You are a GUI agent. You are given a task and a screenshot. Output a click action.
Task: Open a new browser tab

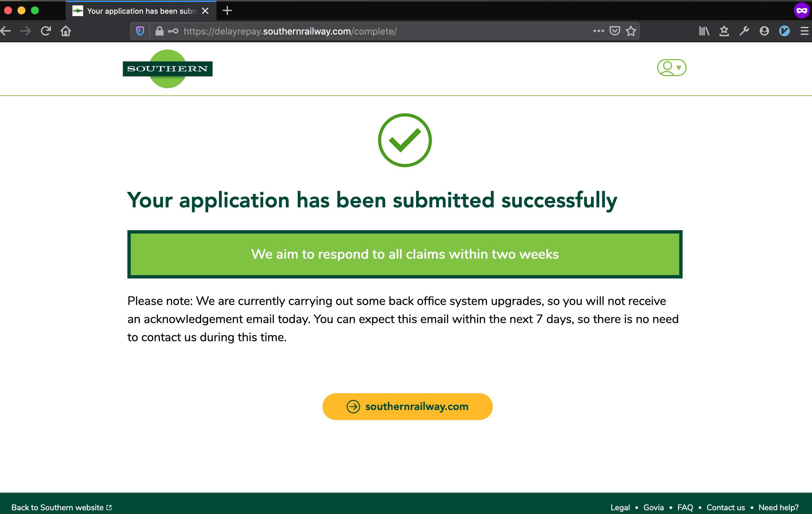point(227,11)
